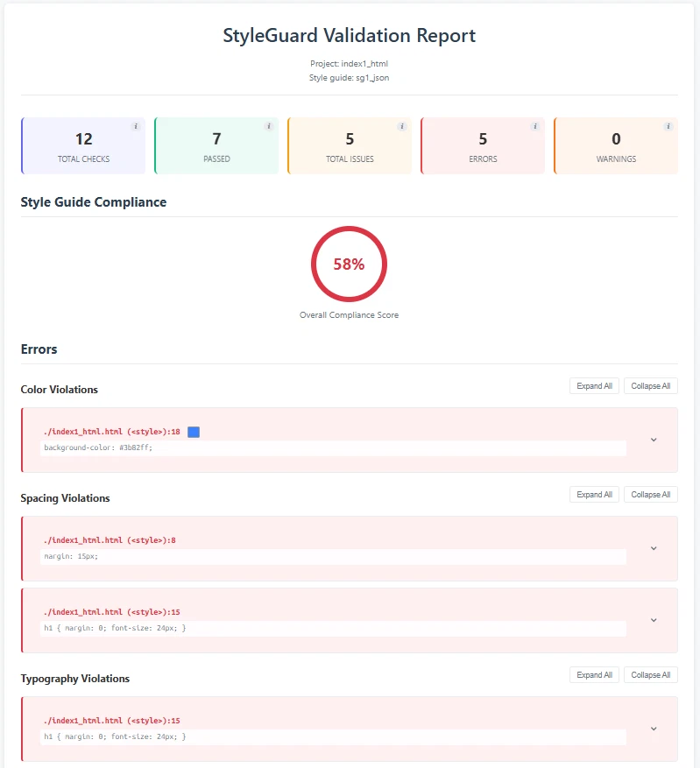
Task: Collapse all Spacing Violations entries
Action: [651, 494]
